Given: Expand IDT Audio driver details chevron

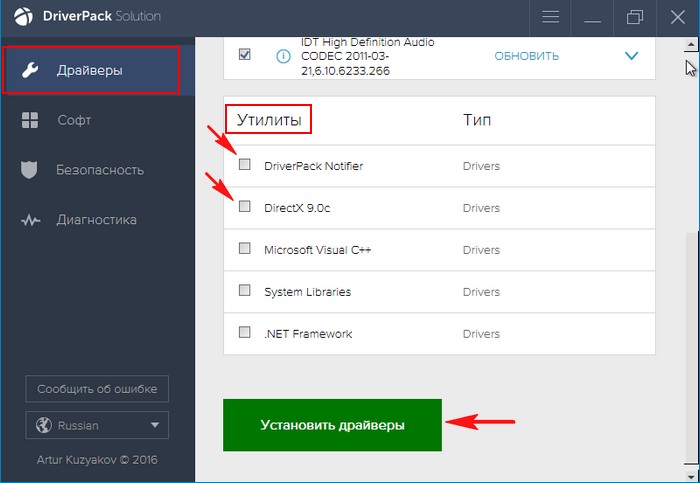Looking at the screenshot, I should tap(631, 56).
